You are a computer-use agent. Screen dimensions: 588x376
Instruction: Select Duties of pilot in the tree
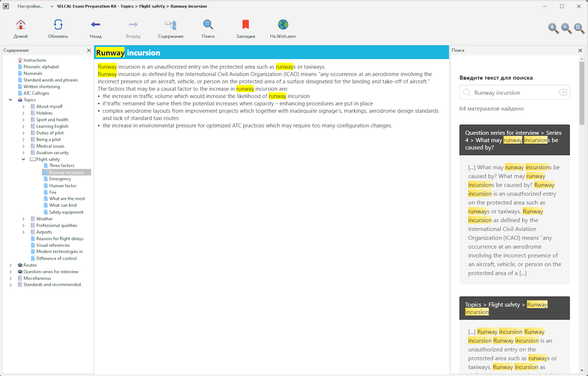click(x=50, y=133)
